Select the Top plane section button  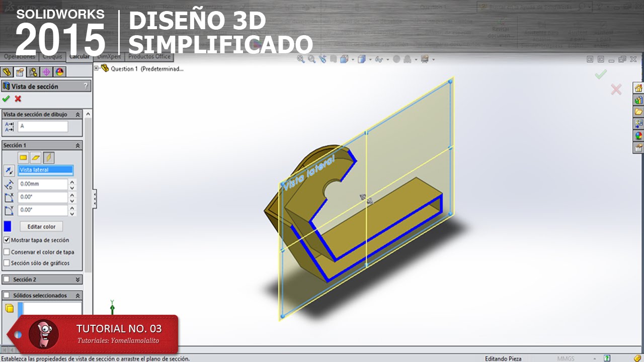tap(36, 158)
